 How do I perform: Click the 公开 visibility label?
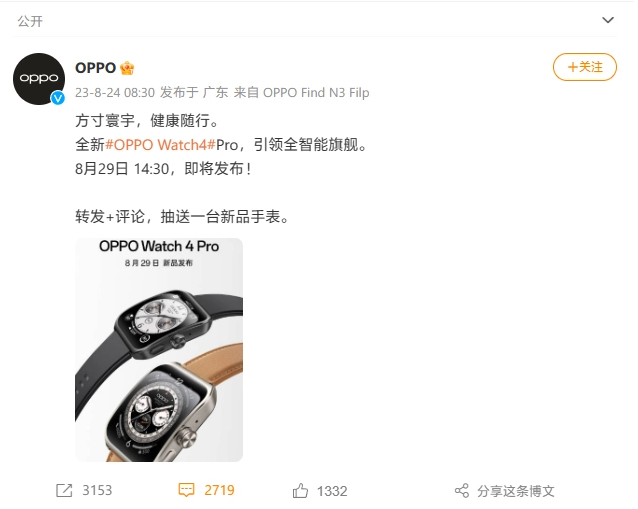[30, 21]
